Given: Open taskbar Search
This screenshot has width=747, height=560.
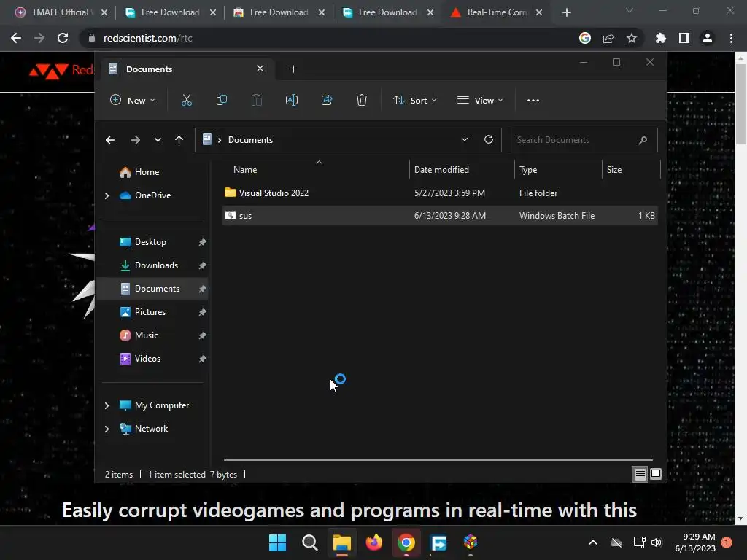Looking at the screenshot, I should click(309, 542).
